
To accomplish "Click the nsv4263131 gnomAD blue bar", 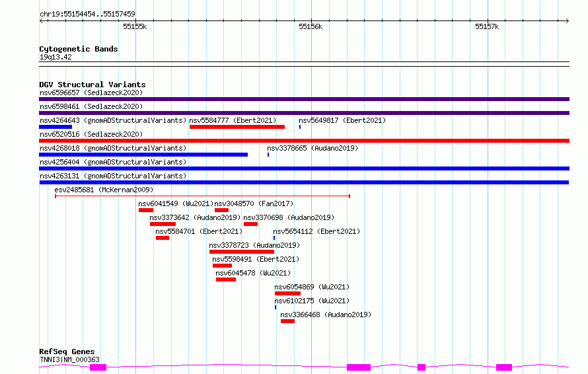I will coord(304,182).
